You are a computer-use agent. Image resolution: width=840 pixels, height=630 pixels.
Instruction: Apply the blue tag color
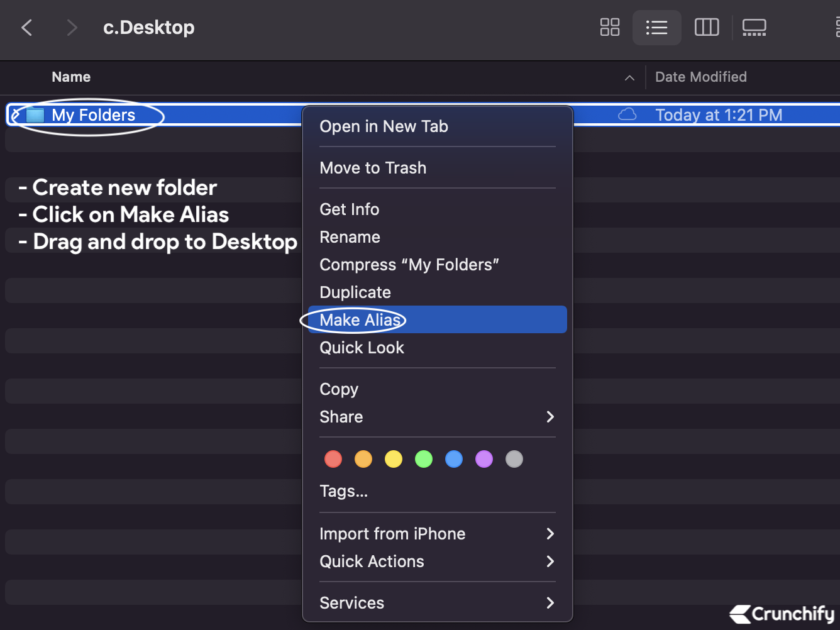click(454, 459)
